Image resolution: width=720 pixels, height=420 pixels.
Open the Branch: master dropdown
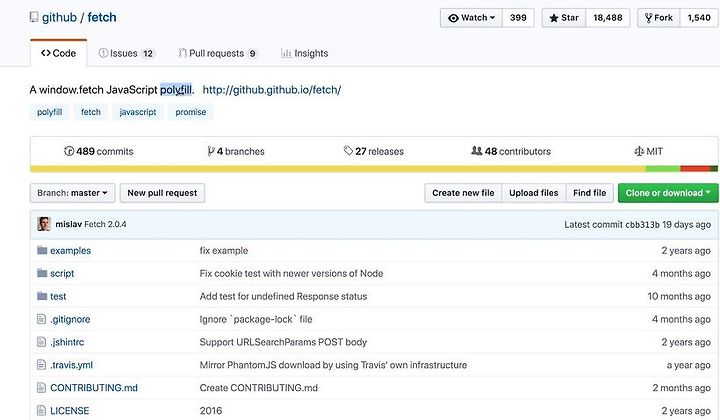point(73,193)
